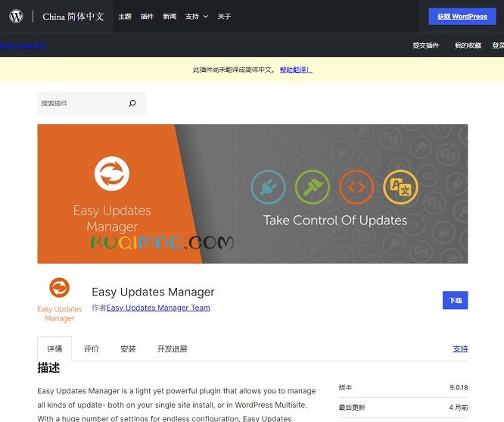Click the China 简体中文 site title
The width and height of the screenshot is (504, 422).
[73, 17]
